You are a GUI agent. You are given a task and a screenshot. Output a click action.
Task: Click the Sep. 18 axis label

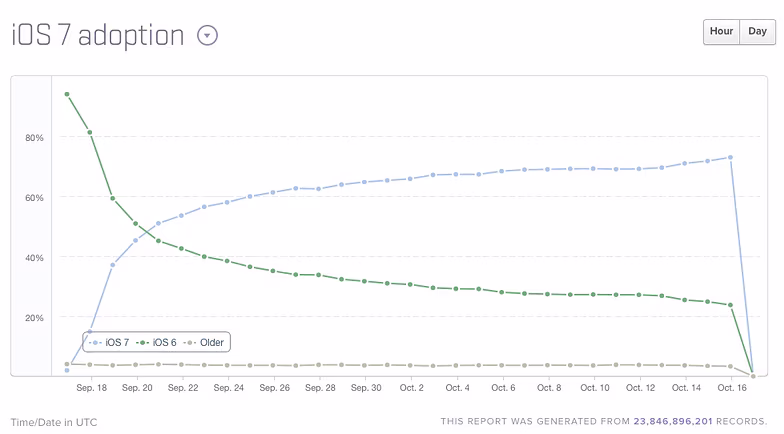click(x=92, y=388)
